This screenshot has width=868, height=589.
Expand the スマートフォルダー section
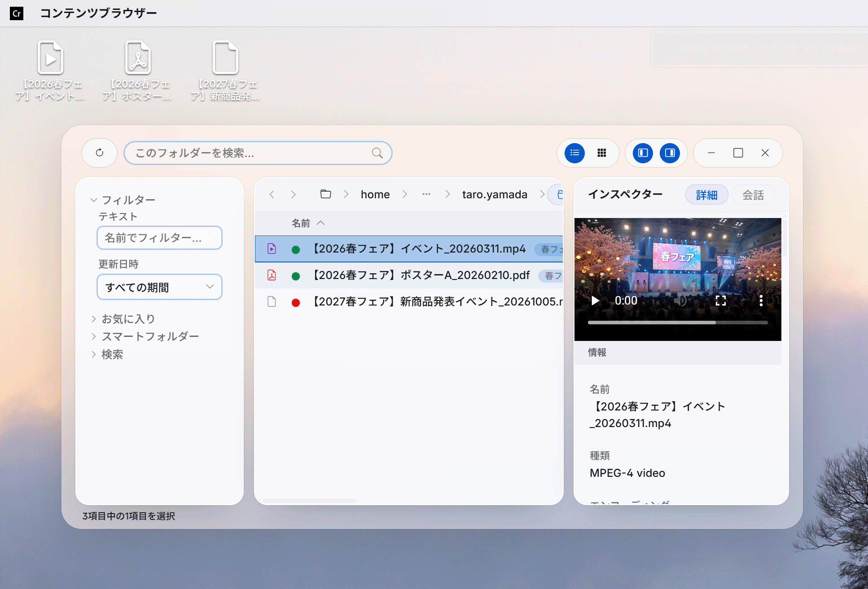click(x=94, y=336)
